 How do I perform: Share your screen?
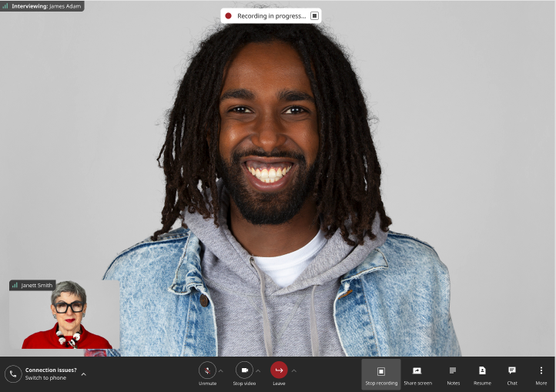pyautogui.click(x=417, y=374)
